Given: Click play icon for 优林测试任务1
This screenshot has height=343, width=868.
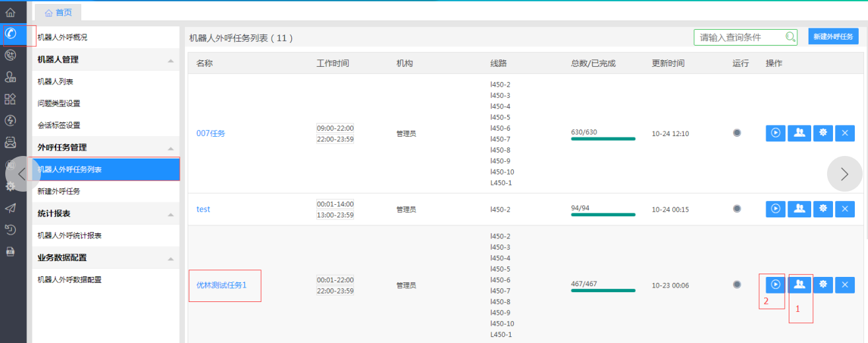Looking at the screenshot, I should [776, 284].
